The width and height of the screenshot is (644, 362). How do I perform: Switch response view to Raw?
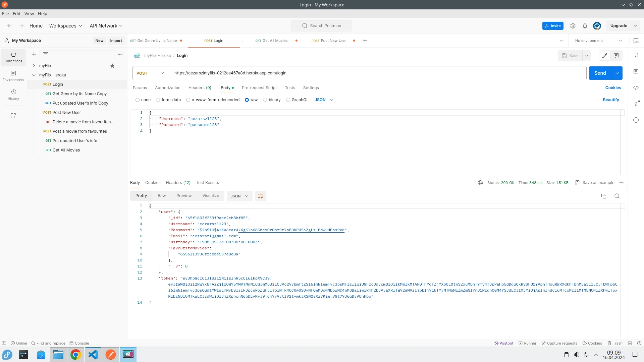(x=162, y=196)
